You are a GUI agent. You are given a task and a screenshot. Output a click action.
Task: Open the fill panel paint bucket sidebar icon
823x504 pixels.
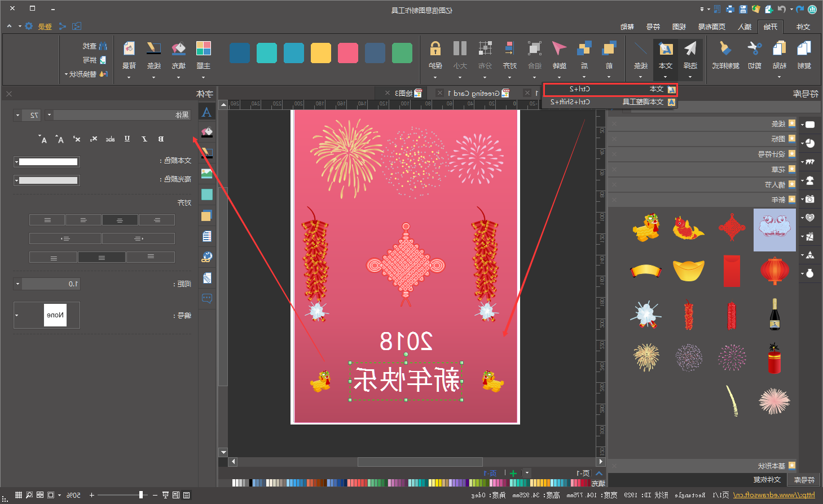coord(207,132)
